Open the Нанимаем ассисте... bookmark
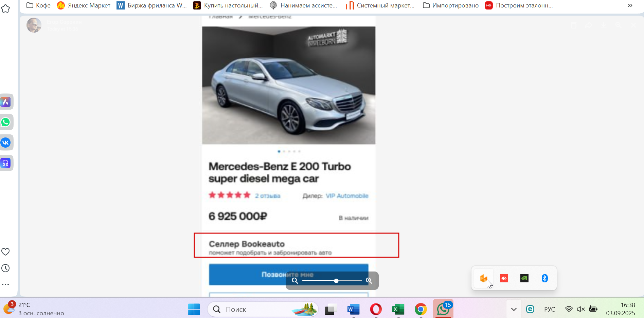The height and width of the screenshot is (318, 644). click(x=303, y=5)
